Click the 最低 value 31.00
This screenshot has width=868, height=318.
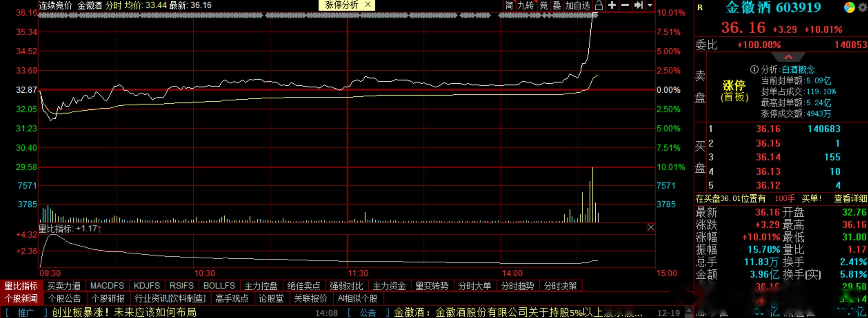[x=854, y=237]
